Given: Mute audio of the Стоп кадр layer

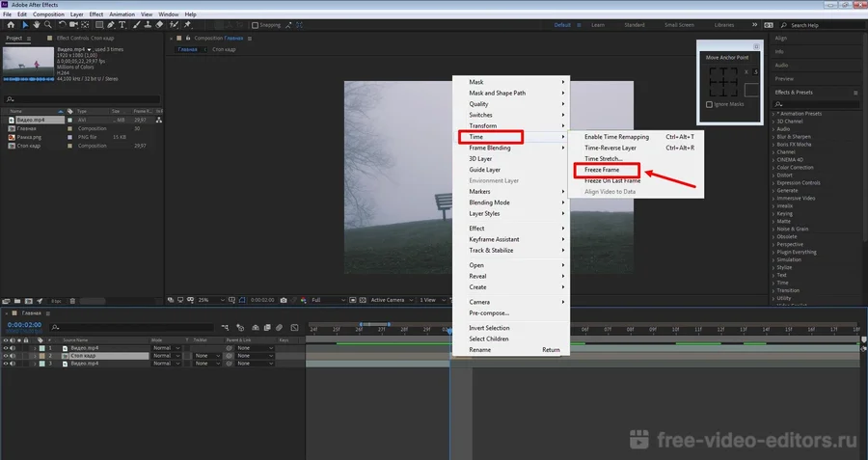Looking at the screenshot, I should pyautogui.click(x=13, y=356).
